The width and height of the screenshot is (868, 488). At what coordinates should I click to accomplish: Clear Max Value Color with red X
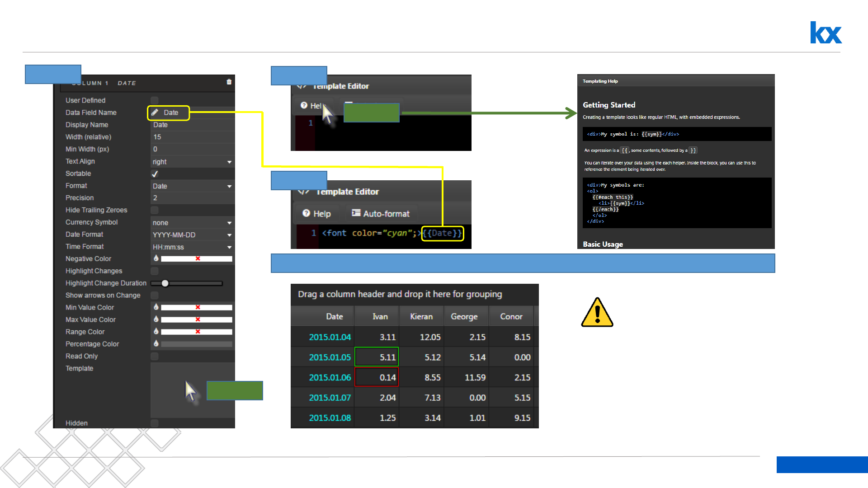coord(198,319)
